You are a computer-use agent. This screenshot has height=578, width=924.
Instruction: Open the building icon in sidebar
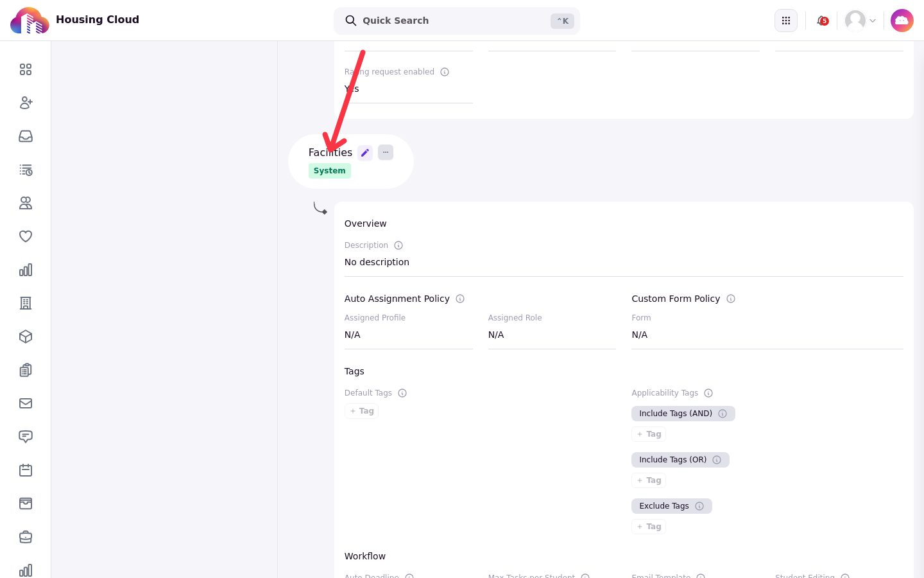[26, 303]
